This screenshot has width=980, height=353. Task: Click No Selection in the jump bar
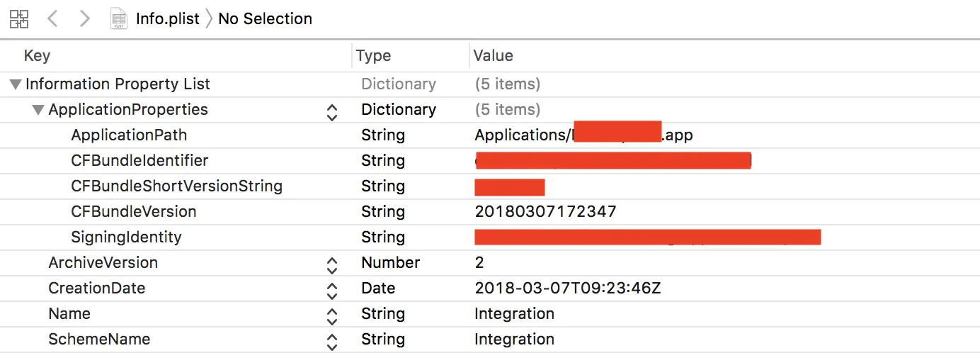click(265, 19)
